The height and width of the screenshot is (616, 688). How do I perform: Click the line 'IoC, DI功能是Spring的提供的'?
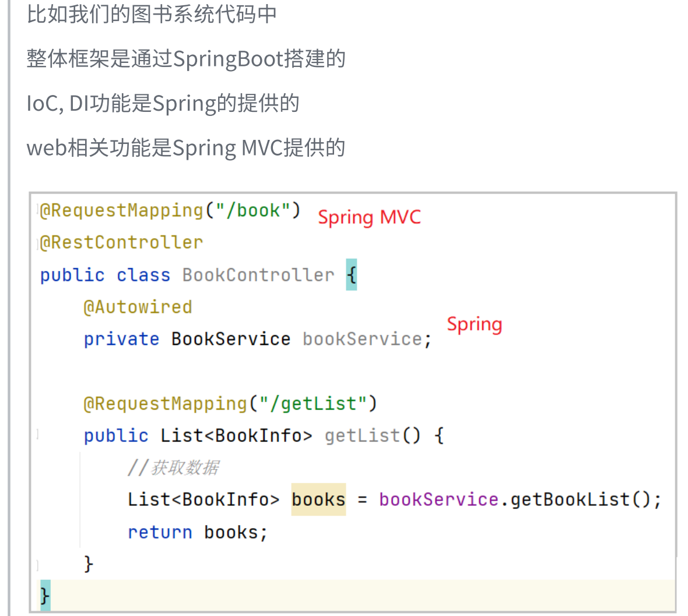pyautogui.click(x=163, y=104)
